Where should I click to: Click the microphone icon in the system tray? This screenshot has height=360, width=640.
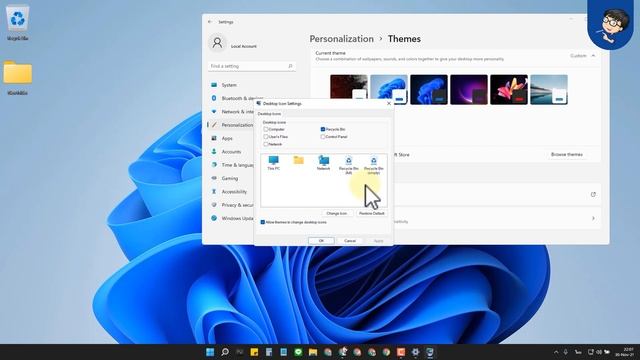coord(566,352)
